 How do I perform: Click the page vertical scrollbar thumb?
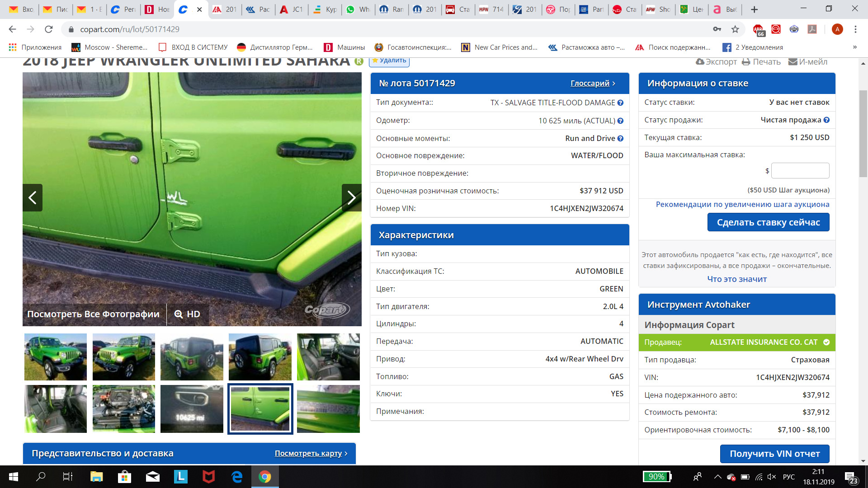(863, 133)
